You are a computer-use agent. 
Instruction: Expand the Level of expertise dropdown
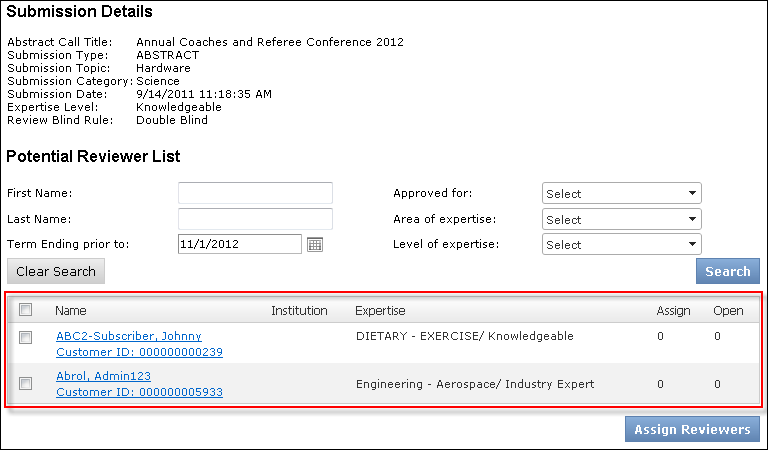pos(621,245)
